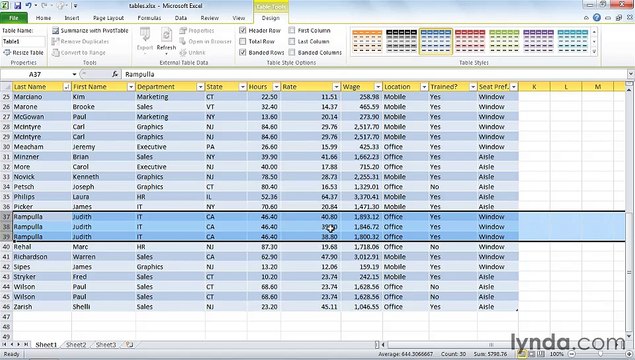Switch to the Formulas tab
The width and height of the screenshot is (635, 360).
pyautogui.click(x=149, y=18)
